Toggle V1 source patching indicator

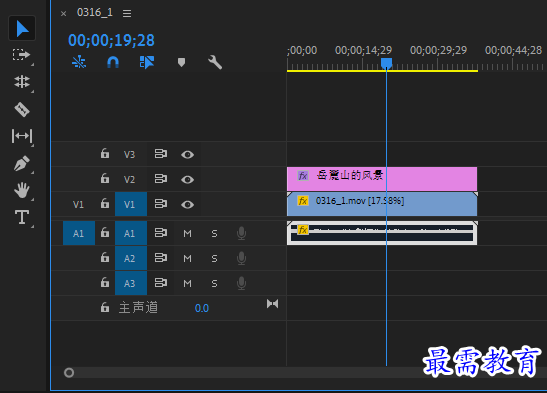(x=78, y=204)
